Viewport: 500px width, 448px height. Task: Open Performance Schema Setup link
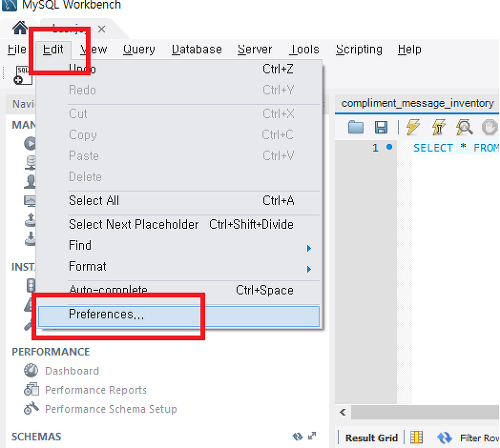tap(111, 409)
